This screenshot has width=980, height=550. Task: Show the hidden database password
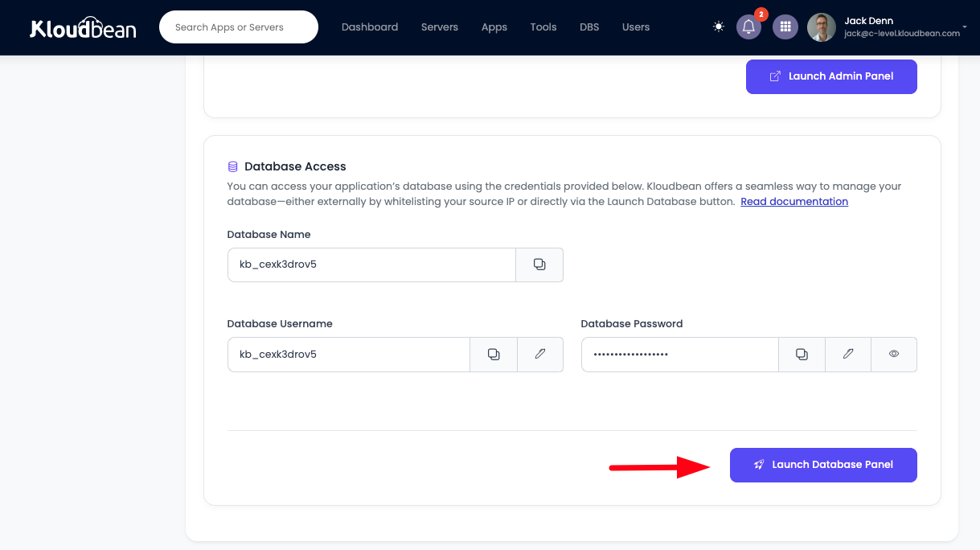[x=894, y=354]
